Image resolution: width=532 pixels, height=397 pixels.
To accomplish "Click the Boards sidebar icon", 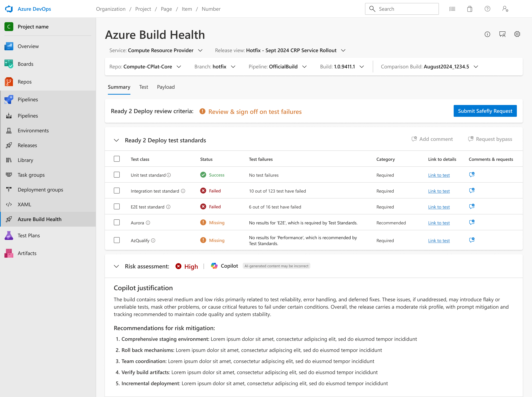I will point(9,64).
